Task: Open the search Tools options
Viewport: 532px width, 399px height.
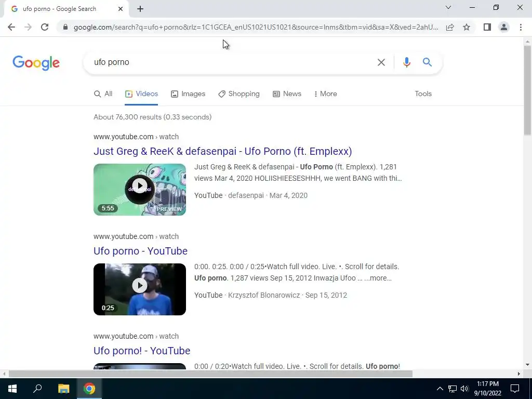Action: [x=423, y=94]
